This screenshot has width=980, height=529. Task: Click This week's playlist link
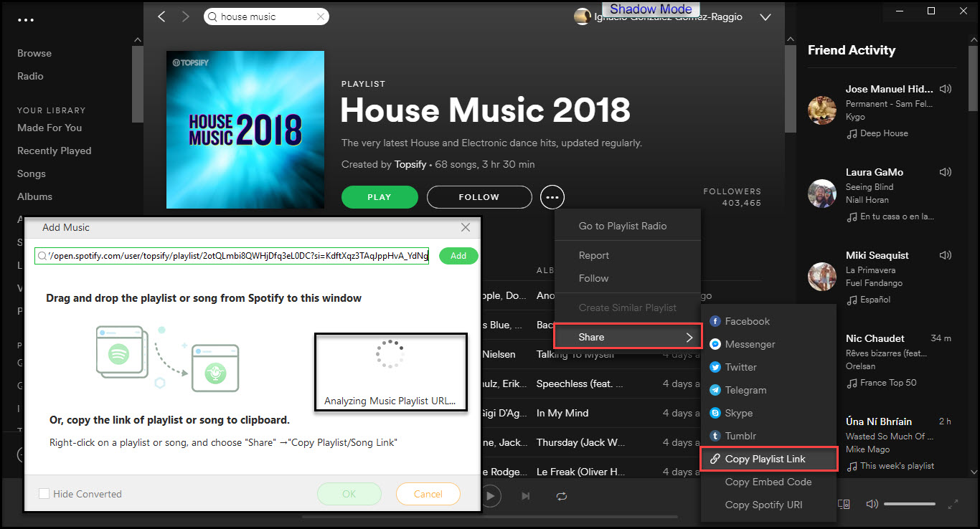pos(897,466)
